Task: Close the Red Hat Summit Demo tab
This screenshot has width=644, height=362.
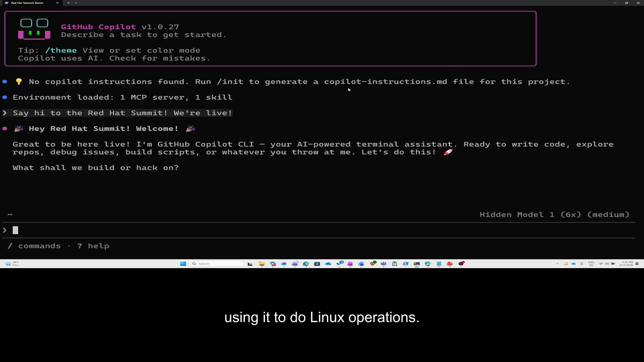Action: (x=57, y=3)
